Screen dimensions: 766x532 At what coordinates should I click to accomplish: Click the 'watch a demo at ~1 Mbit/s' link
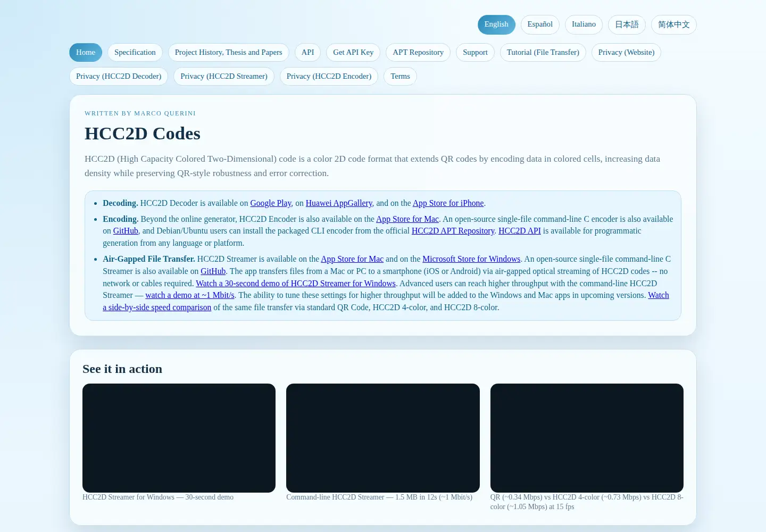pos(190,295)
